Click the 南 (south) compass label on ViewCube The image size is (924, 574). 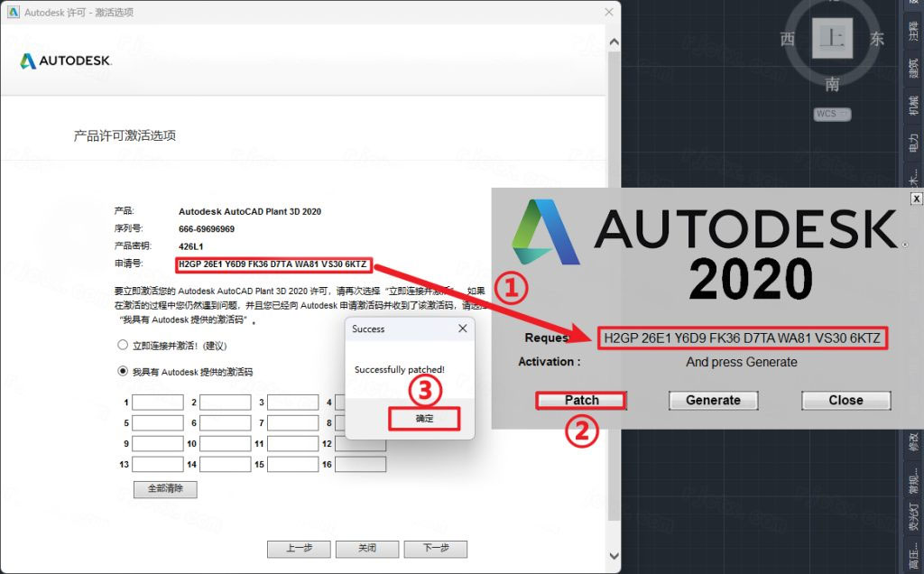coord(832,84)
